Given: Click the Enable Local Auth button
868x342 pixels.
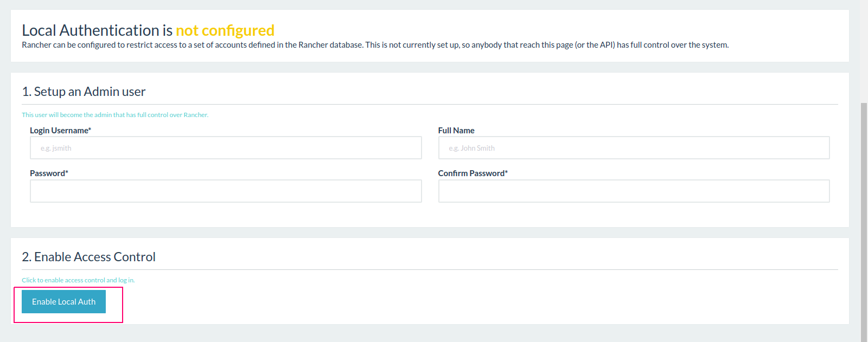Looking at the screenshot, I should (63, 302).
